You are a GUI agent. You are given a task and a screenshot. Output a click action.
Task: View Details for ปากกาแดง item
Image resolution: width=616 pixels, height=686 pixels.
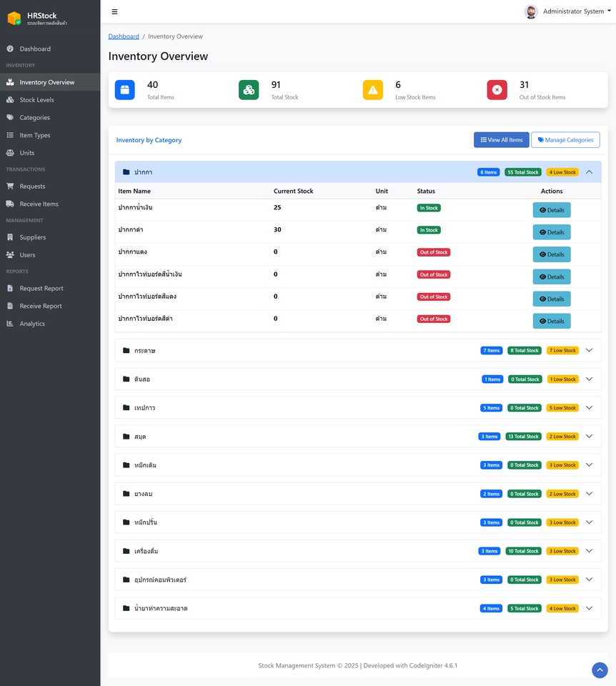552,254
